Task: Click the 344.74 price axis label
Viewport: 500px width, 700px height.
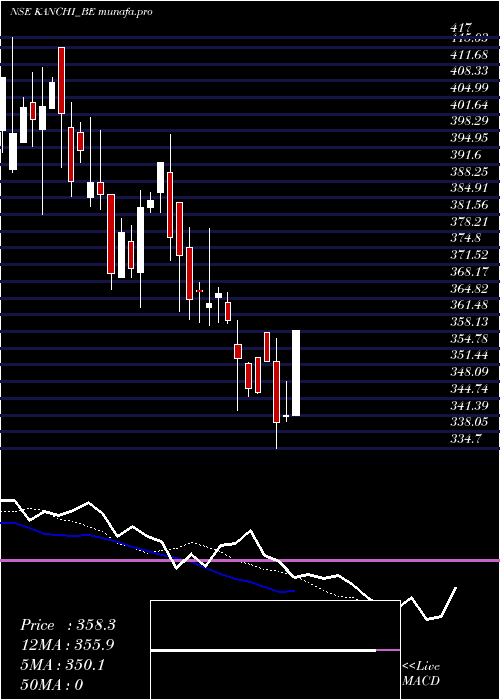Action: (x=469, y=388)
